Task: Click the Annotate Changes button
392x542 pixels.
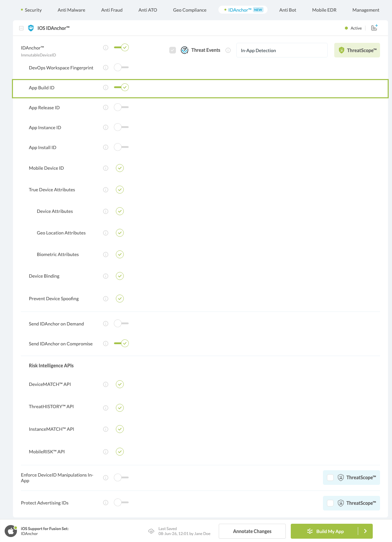Action: point(252,531)
